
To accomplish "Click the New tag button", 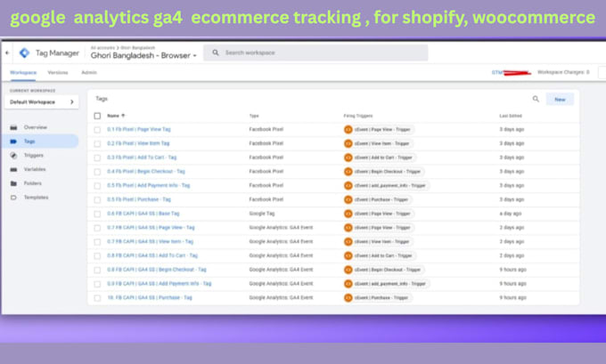I will tap(560, 99).
